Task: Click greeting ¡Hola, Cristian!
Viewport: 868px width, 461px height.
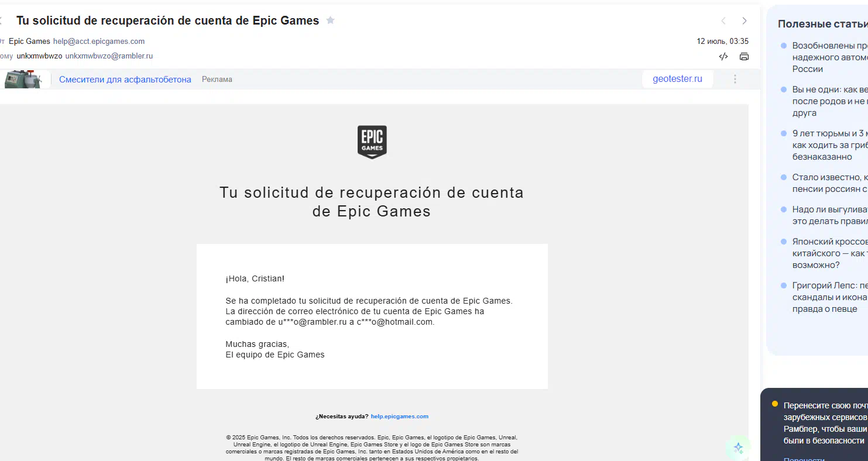Action: [x=255, y=279]
